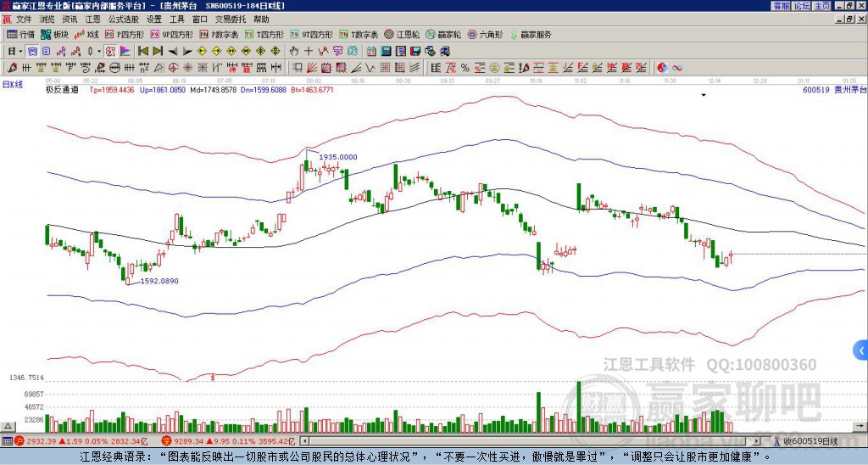Click the blue side-panel collapse arrow
The image size is (868, 465).
coord(861,350)
